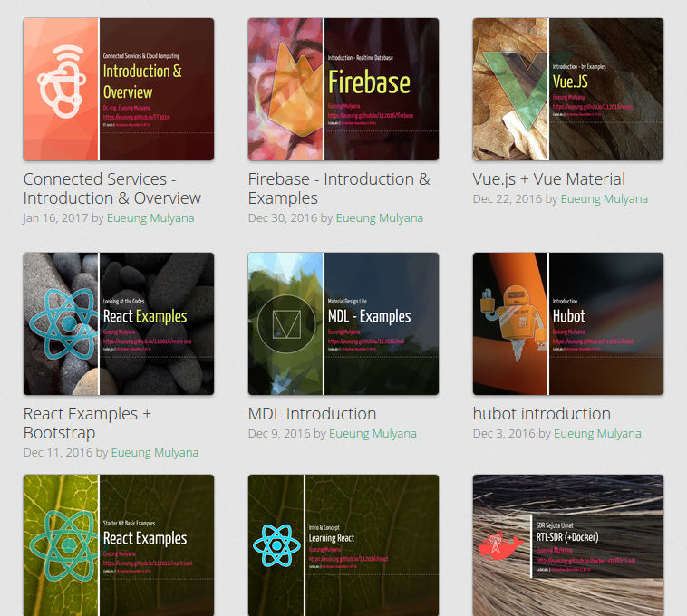
Task: Open the Hubot slide deck thumbnail
Action: point(568,323)
